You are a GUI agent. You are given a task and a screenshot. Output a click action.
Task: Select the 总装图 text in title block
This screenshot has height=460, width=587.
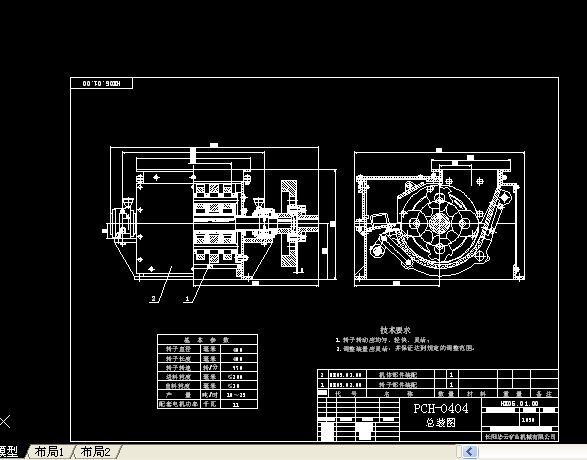tap(441, 423)
